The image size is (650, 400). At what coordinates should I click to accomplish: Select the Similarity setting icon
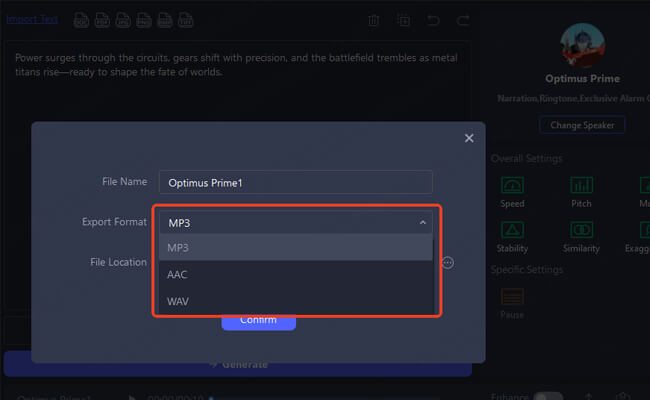pyautogui.click(x=581, y=230)
